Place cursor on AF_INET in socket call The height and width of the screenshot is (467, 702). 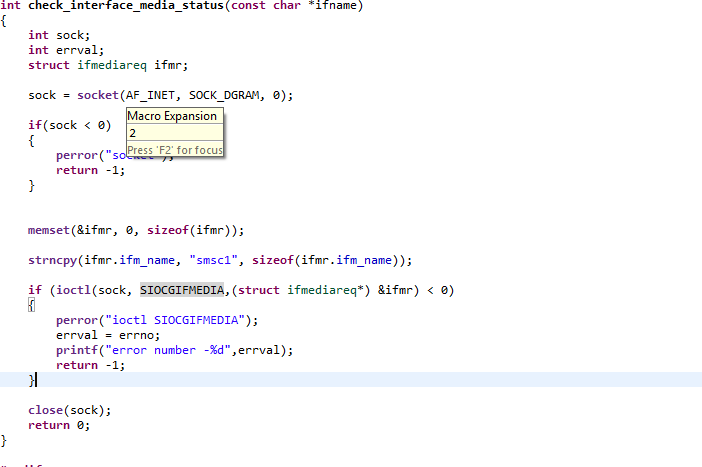tap(149, 95)
